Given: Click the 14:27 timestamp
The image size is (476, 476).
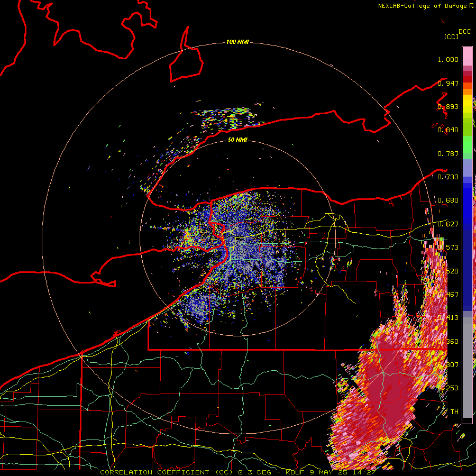Looking at the screenshot, I should click(364, 472).
